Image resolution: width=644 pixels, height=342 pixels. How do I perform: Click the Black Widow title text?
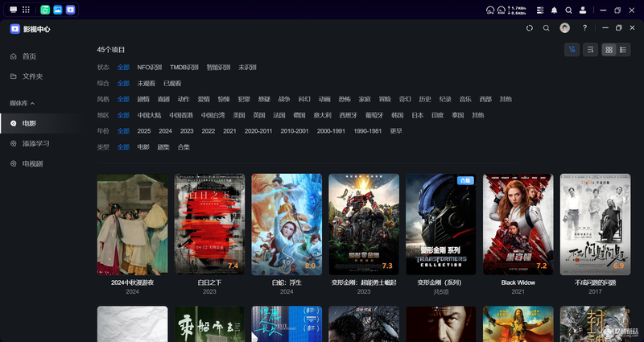click(518, 283)
